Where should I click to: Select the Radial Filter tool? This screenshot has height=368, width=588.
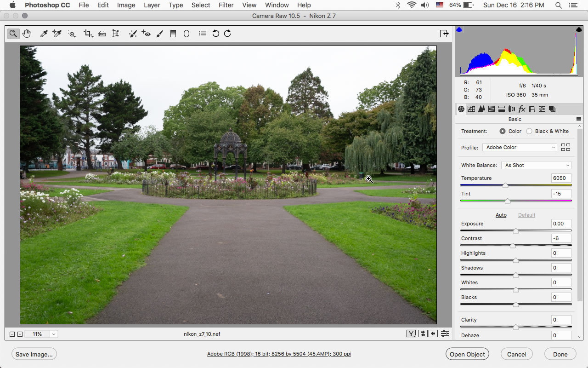click(187, 33)
